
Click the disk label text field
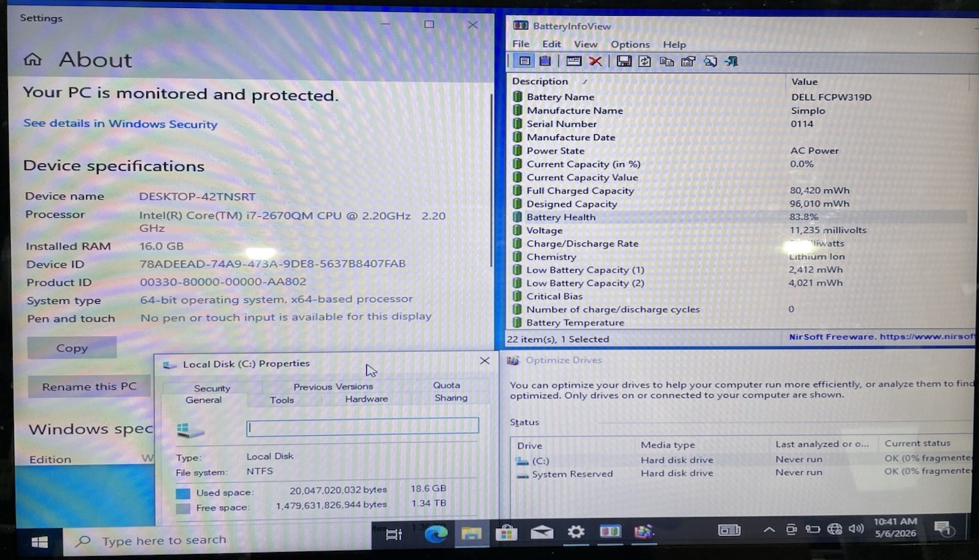pyautogui.click(x=362, y=426)
